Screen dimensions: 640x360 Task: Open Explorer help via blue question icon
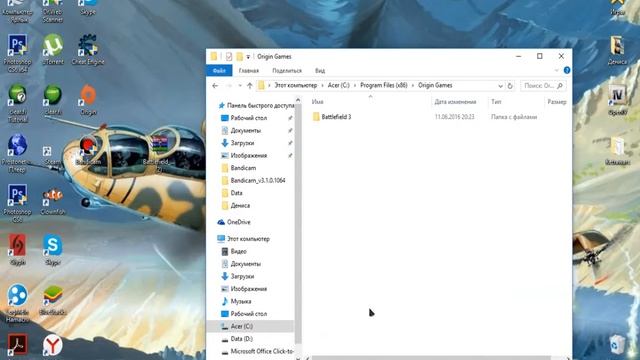[x=567, y=70]
